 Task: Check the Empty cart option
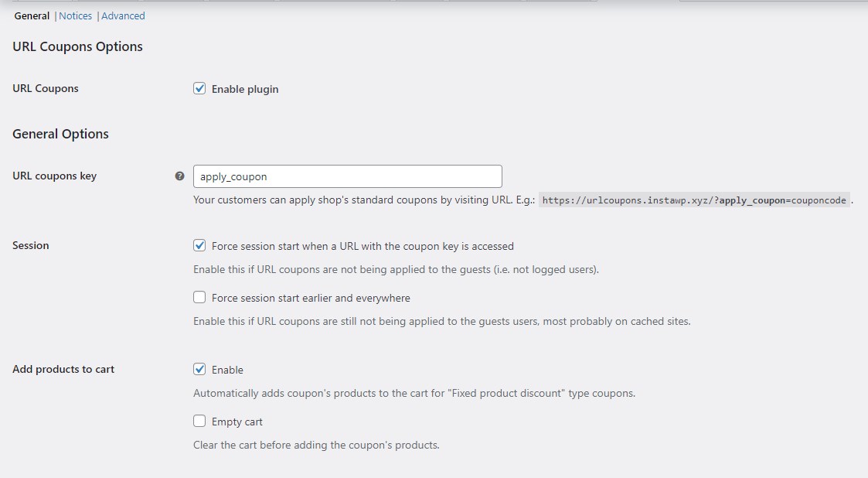(x=199, y=421)
